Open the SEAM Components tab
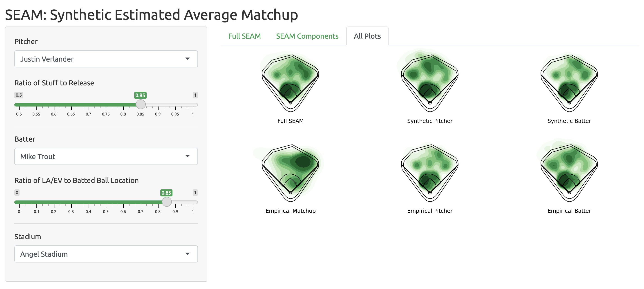644x289 pixels. [307, 36]
